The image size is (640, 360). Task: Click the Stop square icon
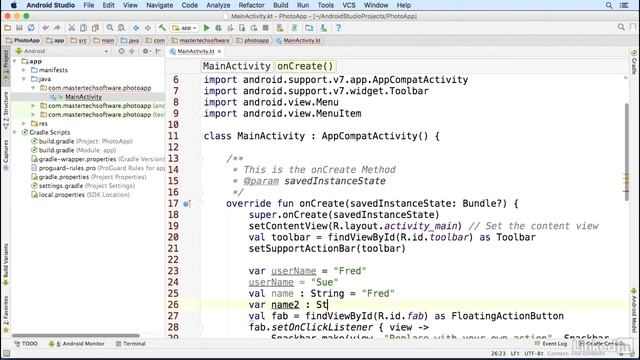click(266, 28)
